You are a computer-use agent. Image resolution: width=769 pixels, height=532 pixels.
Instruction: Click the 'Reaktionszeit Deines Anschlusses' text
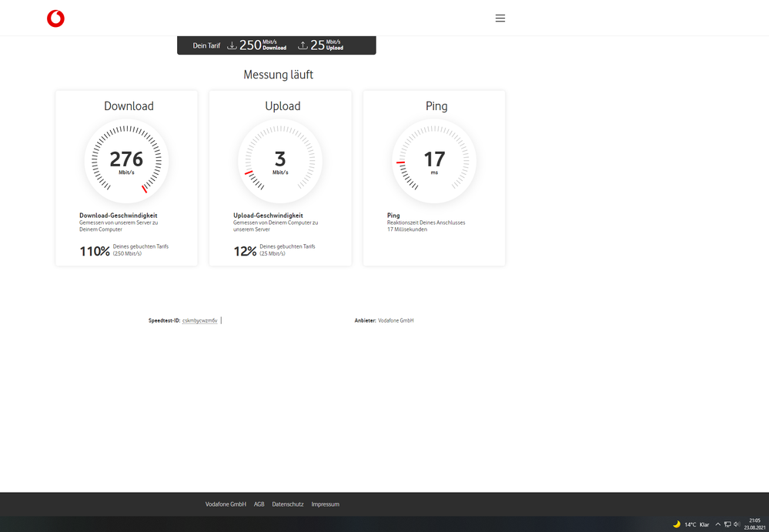pyautogui.click(x=426, y=223)
